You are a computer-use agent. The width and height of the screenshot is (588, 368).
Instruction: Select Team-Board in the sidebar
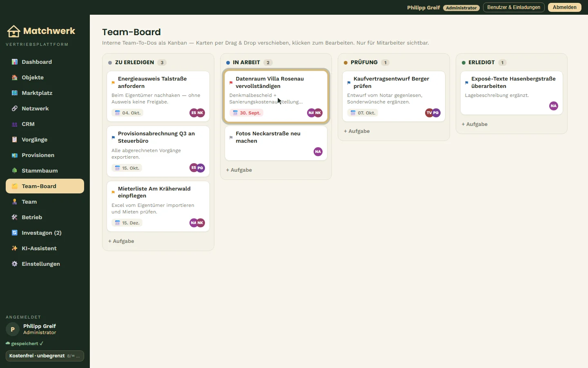45,186
